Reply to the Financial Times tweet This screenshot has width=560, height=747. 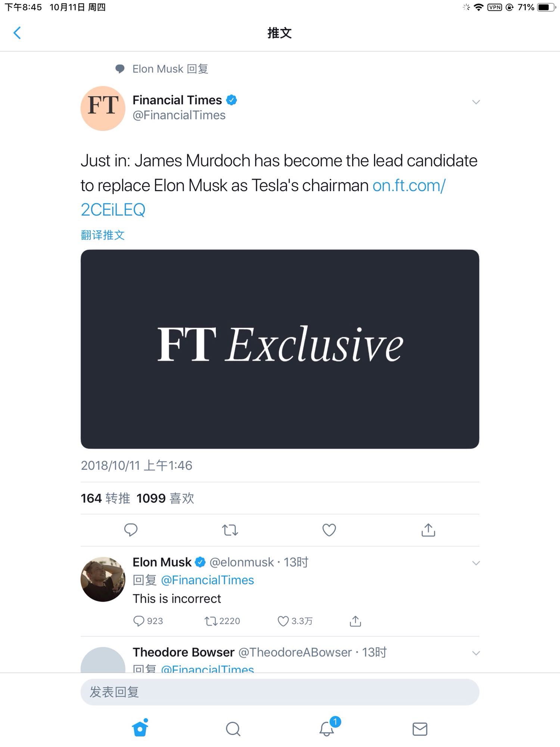131,530
